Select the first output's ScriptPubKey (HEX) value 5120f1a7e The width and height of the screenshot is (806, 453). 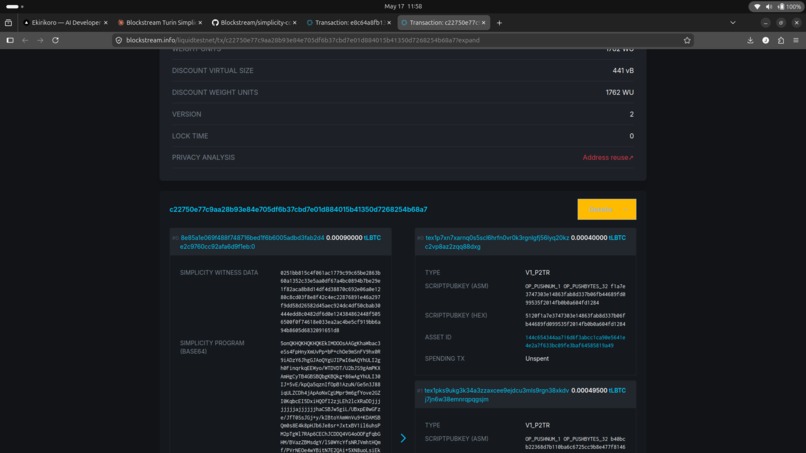tap(575, 319)
